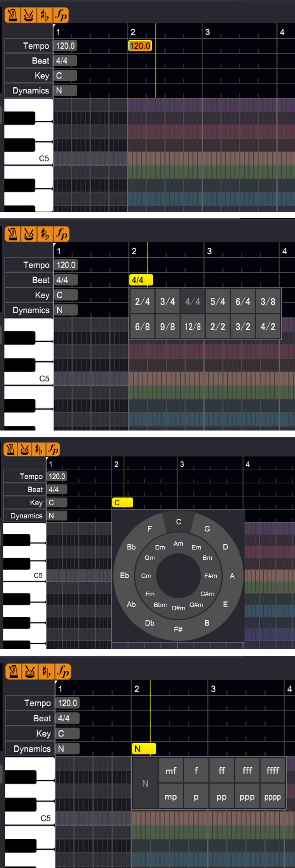Select F# major on the key wheel

[x=178, y=629]
